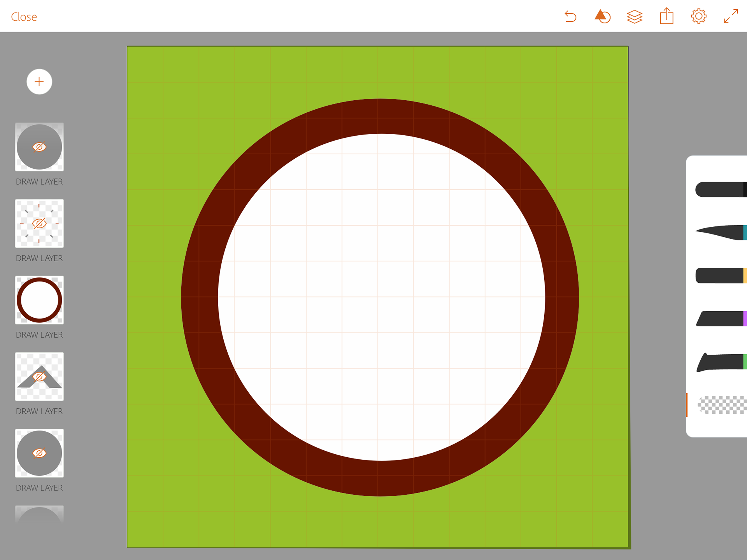747x560 pixels.
Task: Tap the share export icon
Action: pos(666,17)
